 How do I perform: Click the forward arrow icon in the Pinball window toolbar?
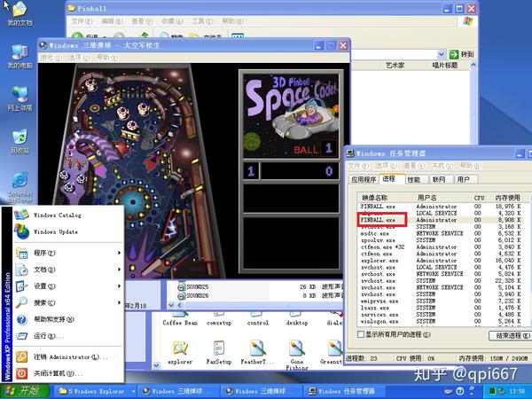tap(119, 35)
